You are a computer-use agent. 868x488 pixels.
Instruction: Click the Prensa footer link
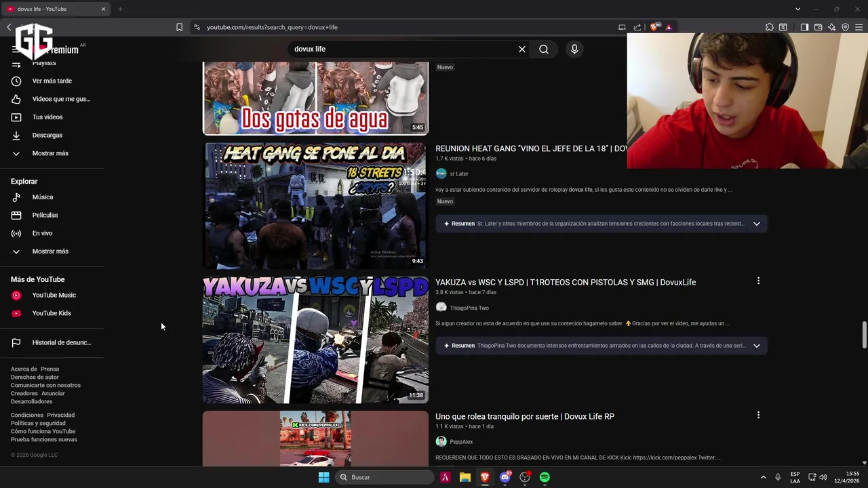50,369
